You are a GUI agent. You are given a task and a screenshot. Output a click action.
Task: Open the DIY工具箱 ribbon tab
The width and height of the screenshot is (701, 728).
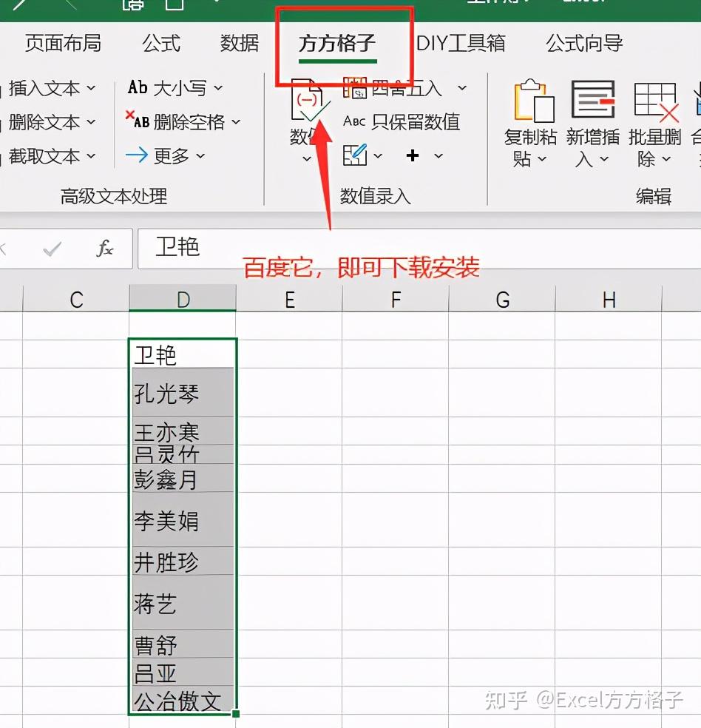(x=461, y=44)
